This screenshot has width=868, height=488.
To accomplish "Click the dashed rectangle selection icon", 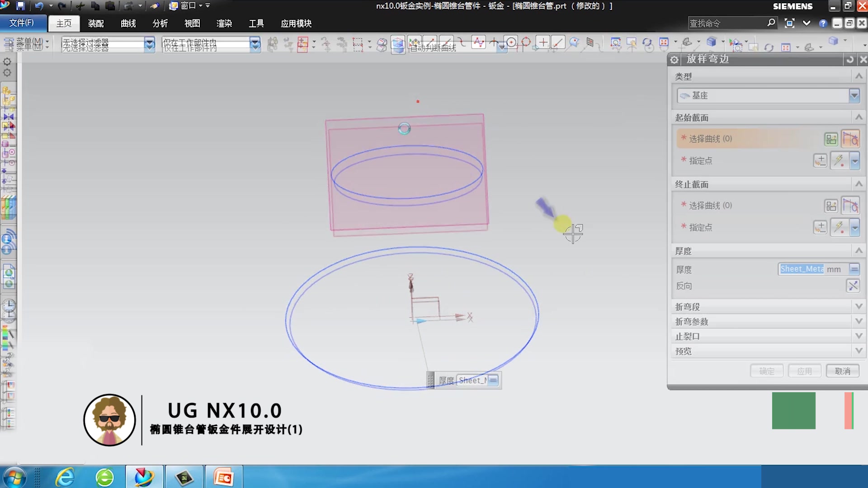I will [x=358, y=44].
